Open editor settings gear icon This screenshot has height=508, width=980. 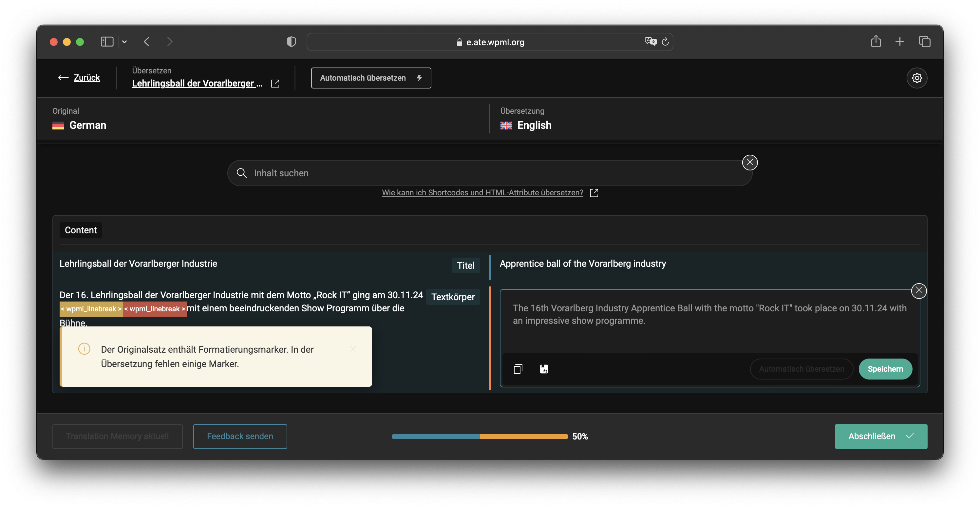pyautogui.click(x=917, y=78)
